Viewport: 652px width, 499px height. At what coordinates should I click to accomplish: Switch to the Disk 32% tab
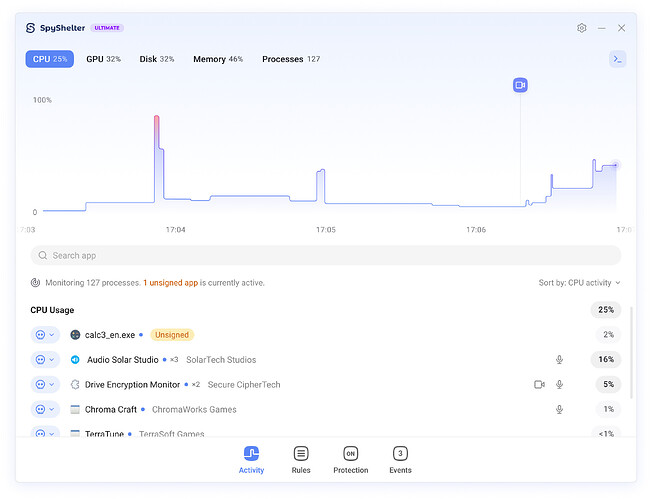(156, 59)
